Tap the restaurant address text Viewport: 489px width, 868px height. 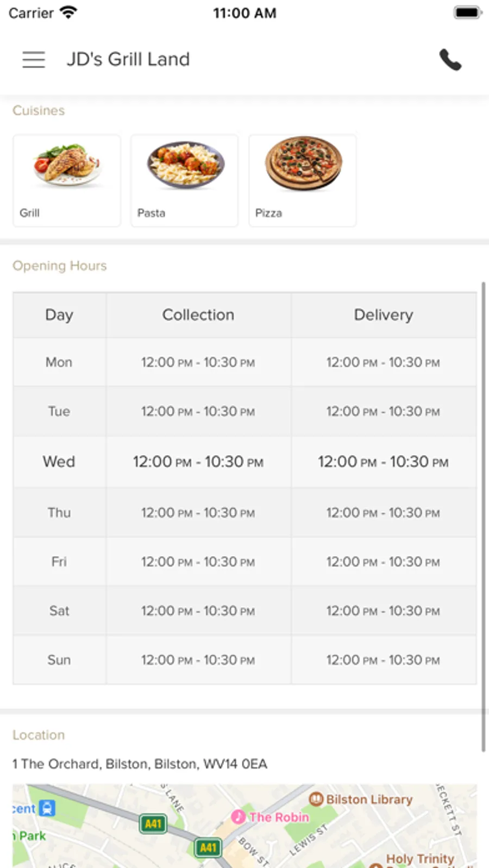pyautogui.click(x=140, y=764)
